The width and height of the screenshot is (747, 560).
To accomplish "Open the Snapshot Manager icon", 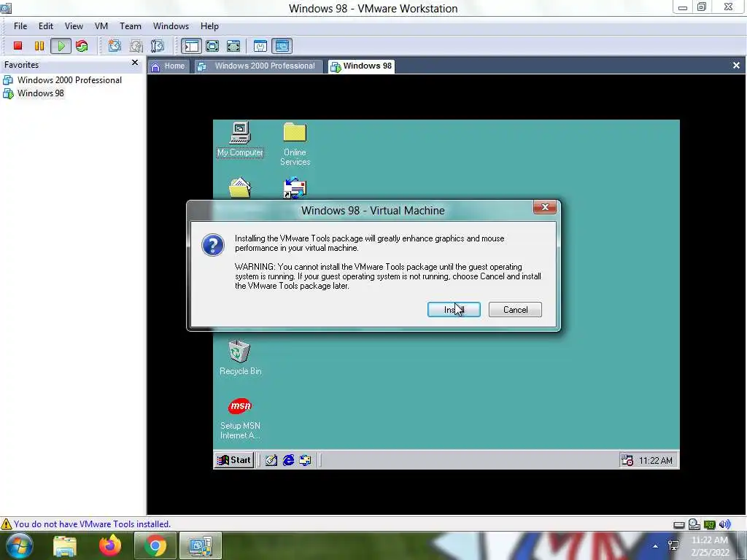I will point(158,46).
